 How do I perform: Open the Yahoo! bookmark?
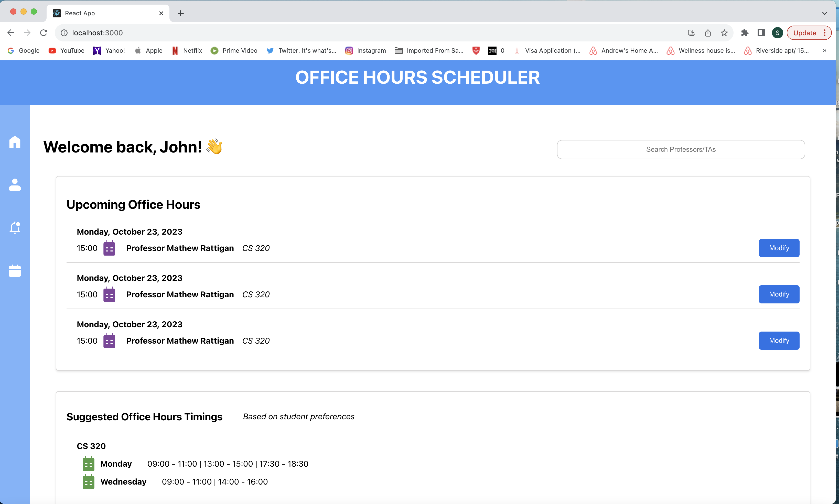[x=109, y=51]
